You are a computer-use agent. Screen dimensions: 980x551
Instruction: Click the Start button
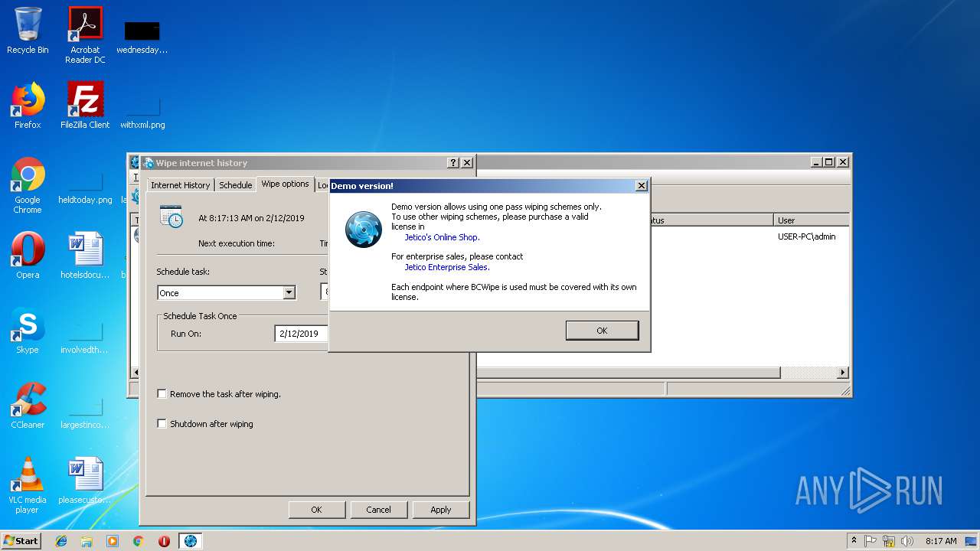pyautogui.click(x=21, y=540)
